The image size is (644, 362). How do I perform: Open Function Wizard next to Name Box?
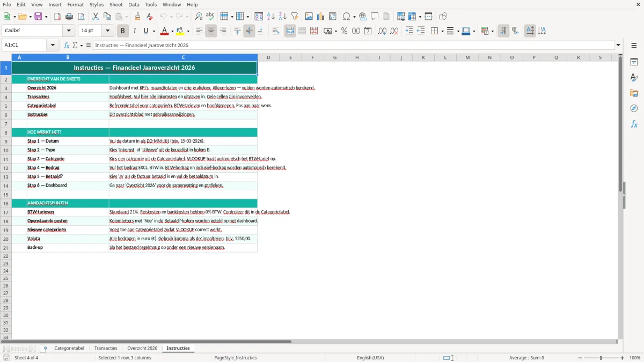point(67,45)
